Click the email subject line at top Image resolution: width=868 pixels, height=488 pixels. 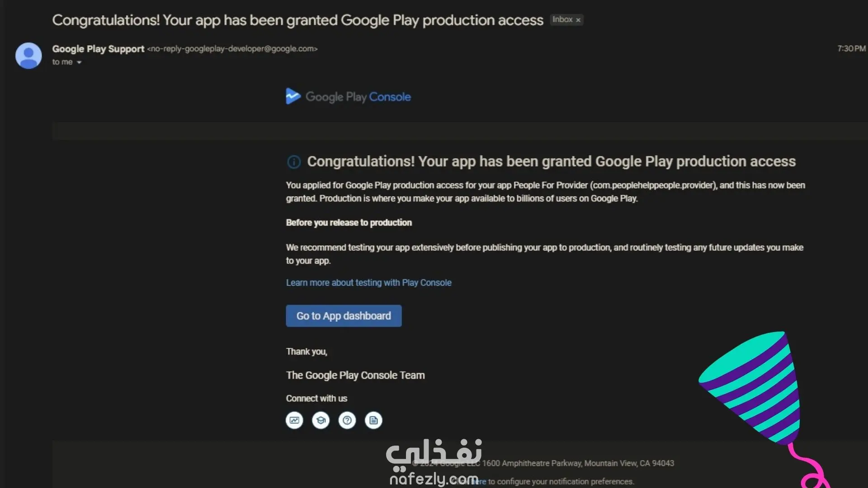click(x=297, y=20)
